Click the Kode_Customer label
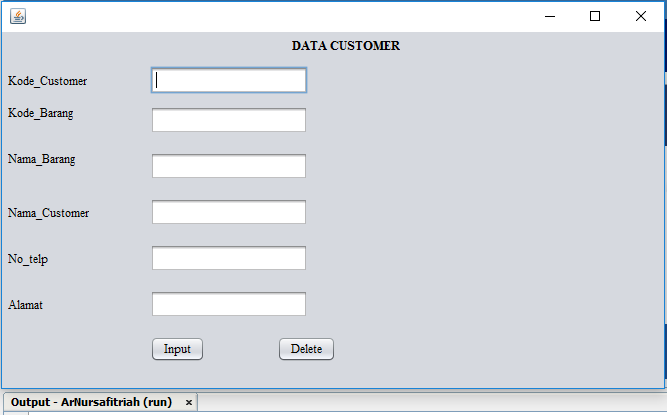This screenshot has height=415, width=667. pos(48,81)
